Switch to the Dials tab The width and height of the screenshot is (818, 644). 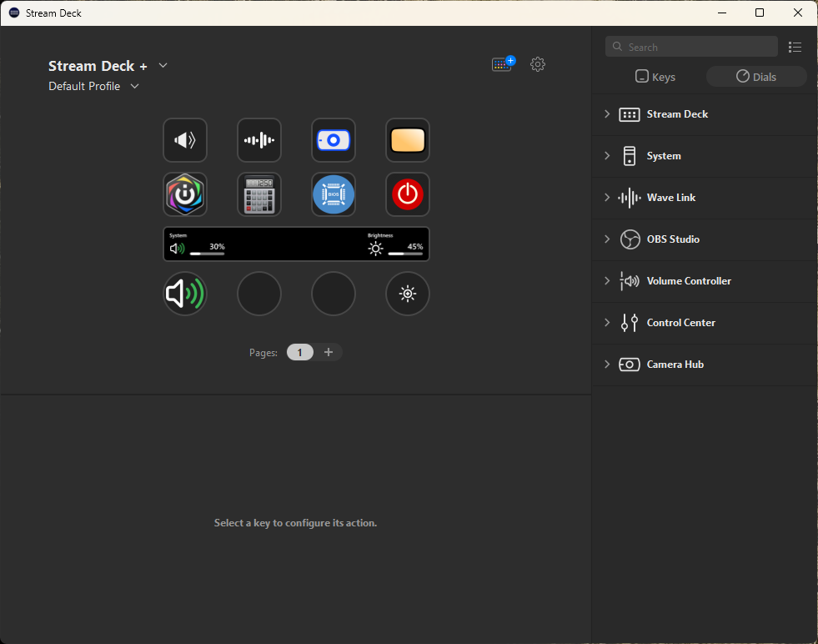pyautogui.click(x=756, y=77)
